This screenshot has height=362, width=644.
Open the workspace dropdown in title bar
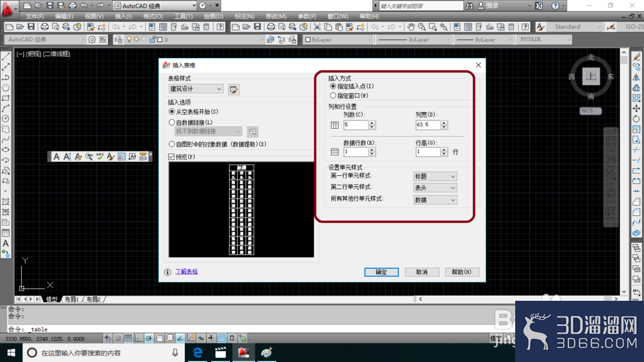[x=155, y=6]
